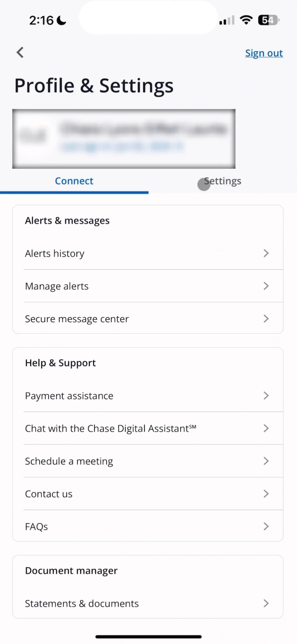Viewport: 297px width, 644px height.
Task: Tap chevron next to Alerts history
Action: coord(266,253)
